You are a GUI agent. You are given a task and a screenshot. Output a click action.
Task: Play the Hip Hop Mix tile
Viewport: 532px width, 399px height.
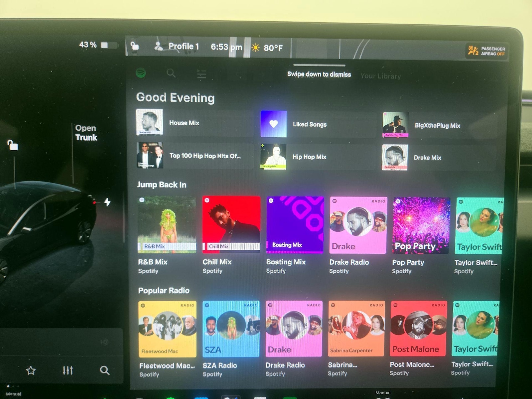(318, 157)
